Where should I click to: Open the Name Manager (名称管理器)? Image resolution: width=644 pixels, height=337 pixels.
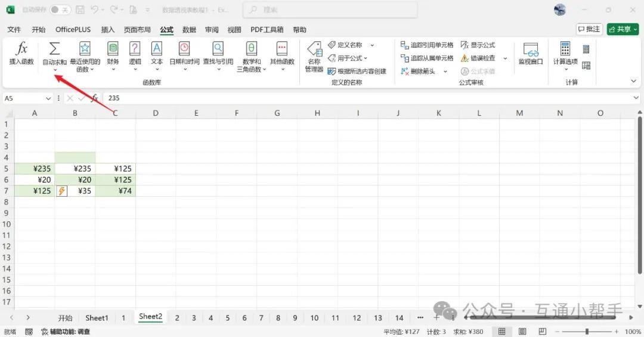pyautogui.click(x=314, y=57)
